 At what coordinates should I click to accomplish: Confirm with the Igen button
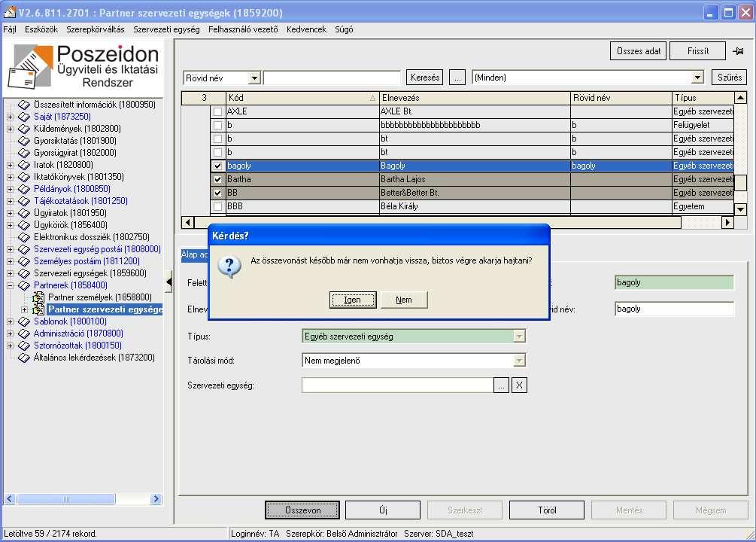coord(353,300)
